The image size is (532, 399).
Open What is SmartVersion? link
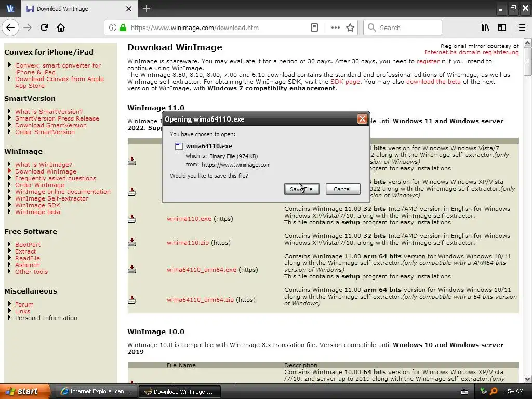click(x=48, y=112)
